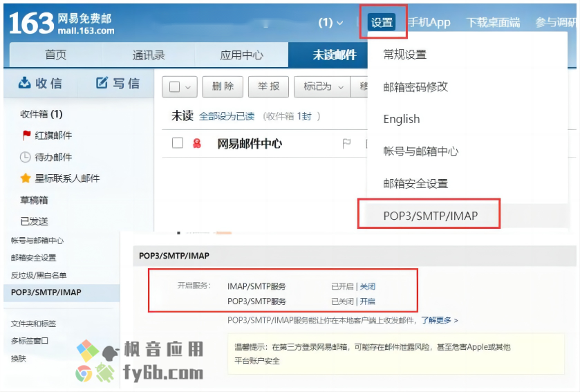Expand the select-all checkbox dropdown arrow

tap(188, 87)
